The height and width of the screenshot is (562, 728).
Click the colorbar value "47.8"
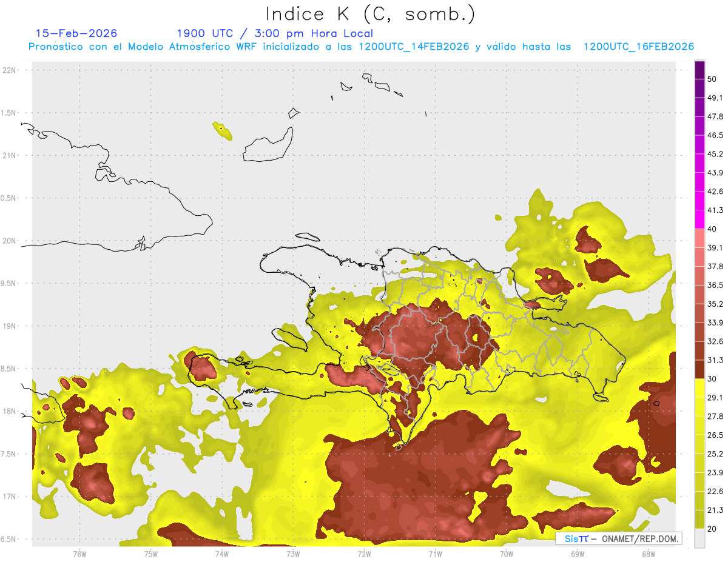click(x=715, y=117)
